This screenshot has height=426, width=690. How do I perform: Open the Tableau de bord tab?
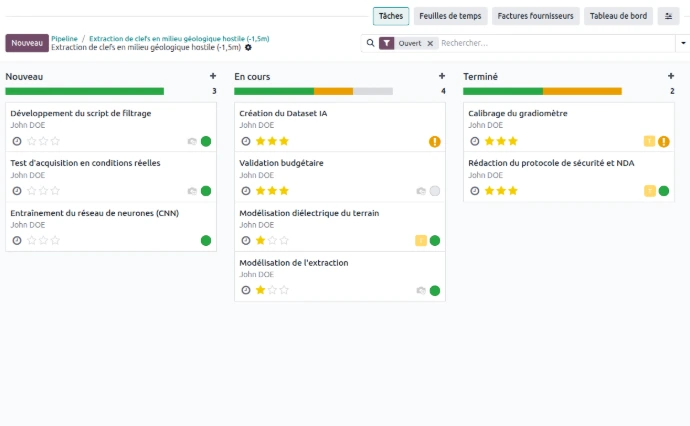[618, 16]
